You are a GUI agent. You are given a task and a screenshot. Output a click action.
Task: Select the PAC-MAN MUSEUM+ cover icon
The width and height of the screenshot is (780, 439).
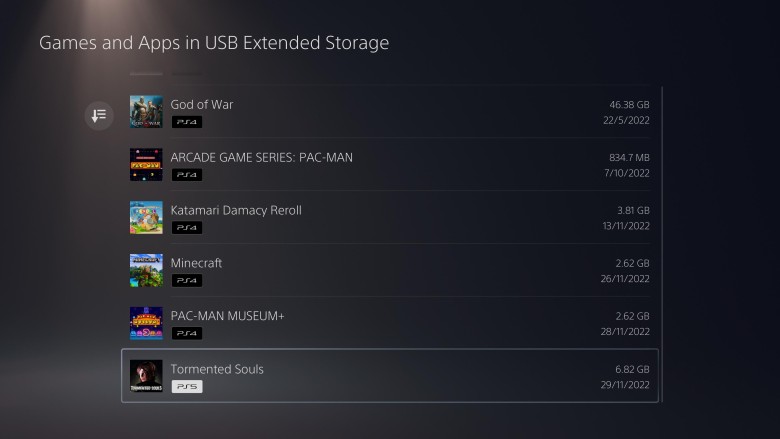146,323
